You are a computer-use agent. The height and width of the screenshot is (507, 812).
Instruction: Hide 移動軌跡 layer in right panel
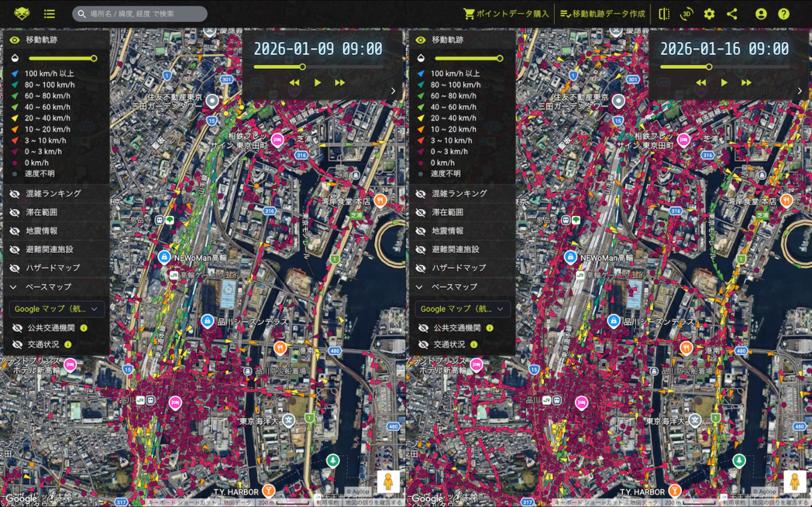pos(421,40)
